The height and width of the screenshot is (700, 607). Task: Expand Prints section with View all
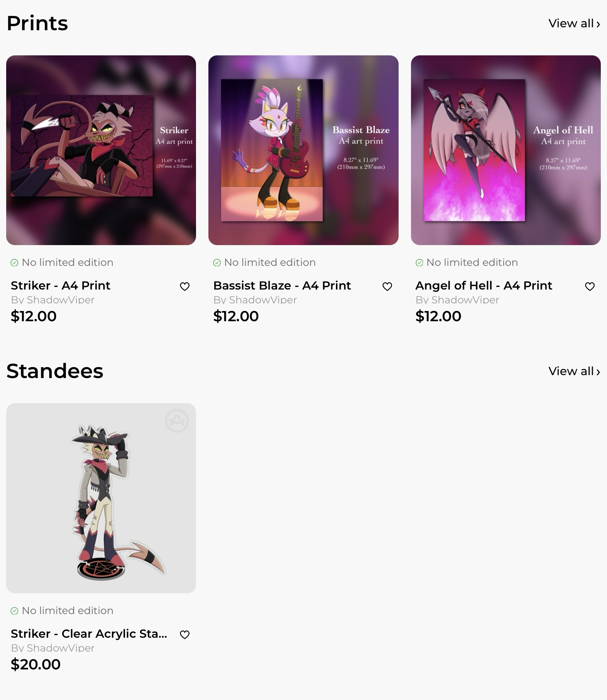[x=574, y=23]
